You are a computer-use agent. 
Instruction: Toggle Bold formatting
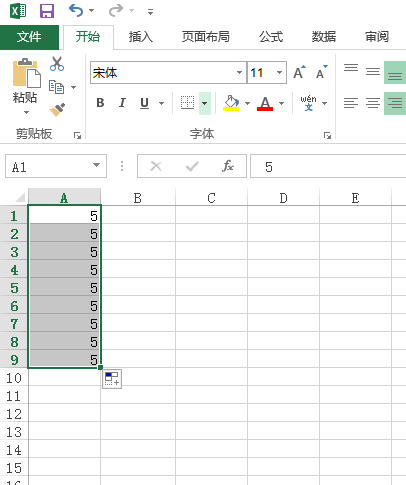[100, 103]
